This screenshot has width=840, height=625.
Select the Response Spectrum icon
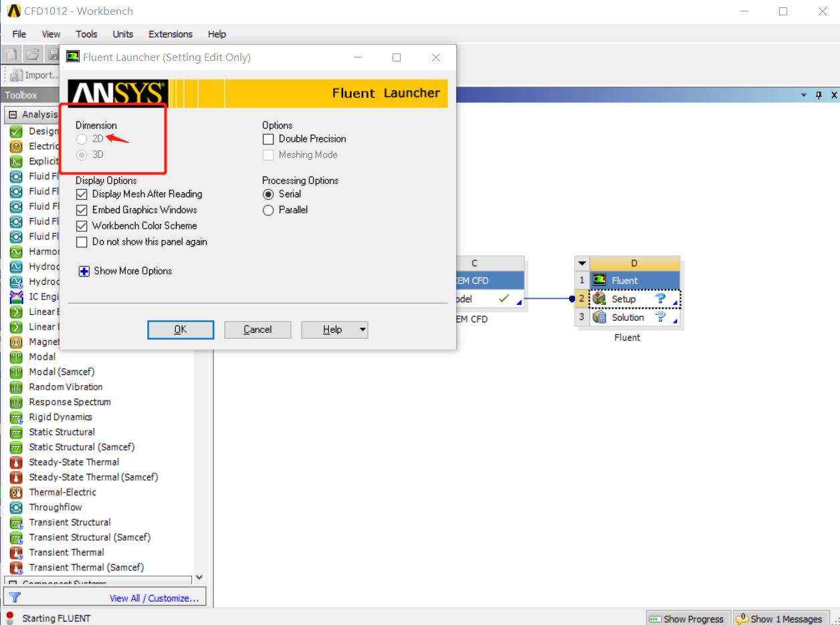(16, 402)
